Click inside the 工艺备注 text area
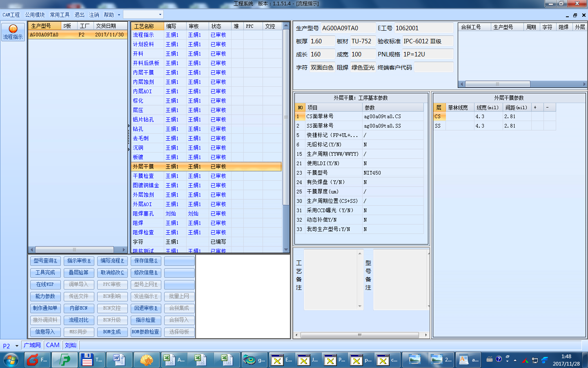Image resolution: width=588 pixels, height=368 pixels. tap(330, 279)
